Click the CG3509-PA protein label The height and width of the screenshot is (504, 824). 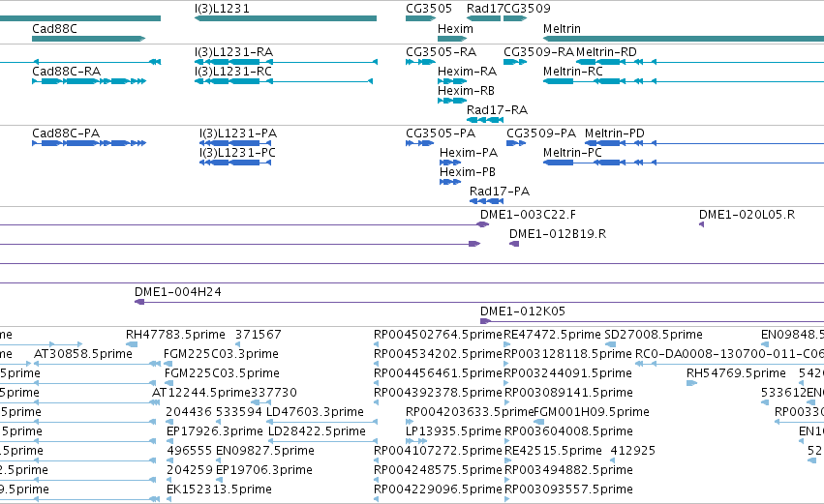click(541, 133)
